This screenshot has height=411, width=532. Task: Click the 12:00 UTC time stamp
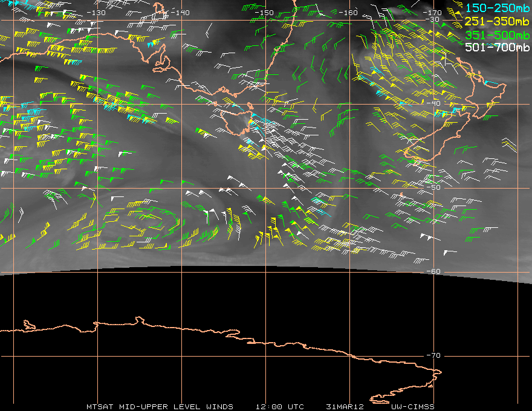click(x=279, y=407)
